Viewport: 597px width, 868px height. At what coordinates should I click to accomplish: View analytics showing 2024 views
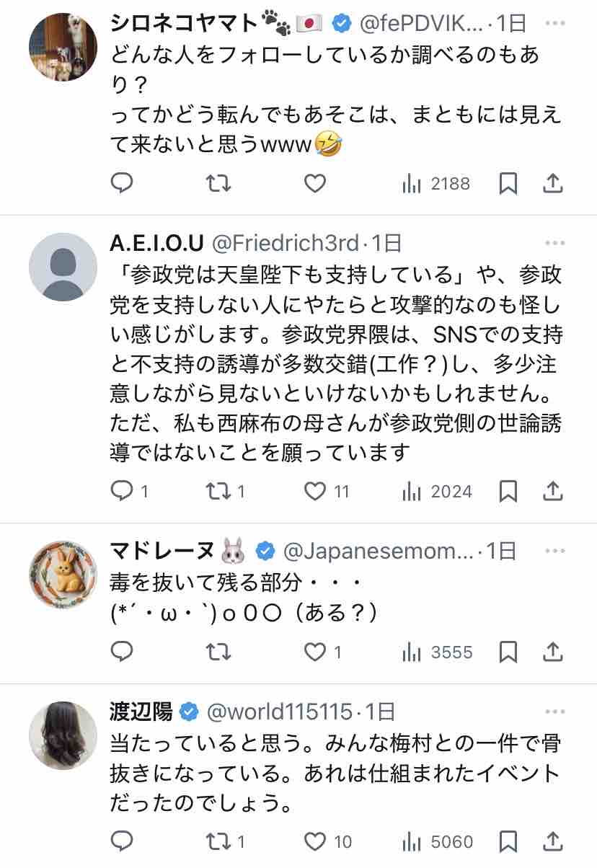click(437, 492)
